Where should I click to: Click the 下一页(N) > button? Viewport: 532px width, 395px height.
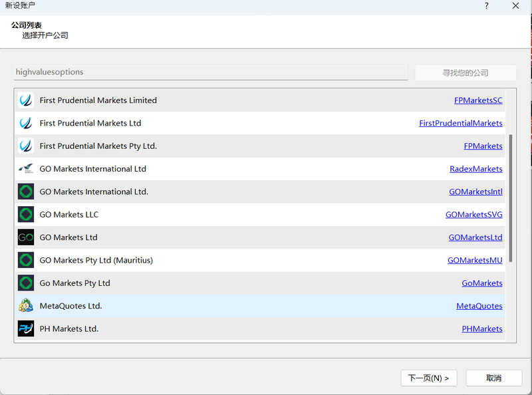pos(429,378)
